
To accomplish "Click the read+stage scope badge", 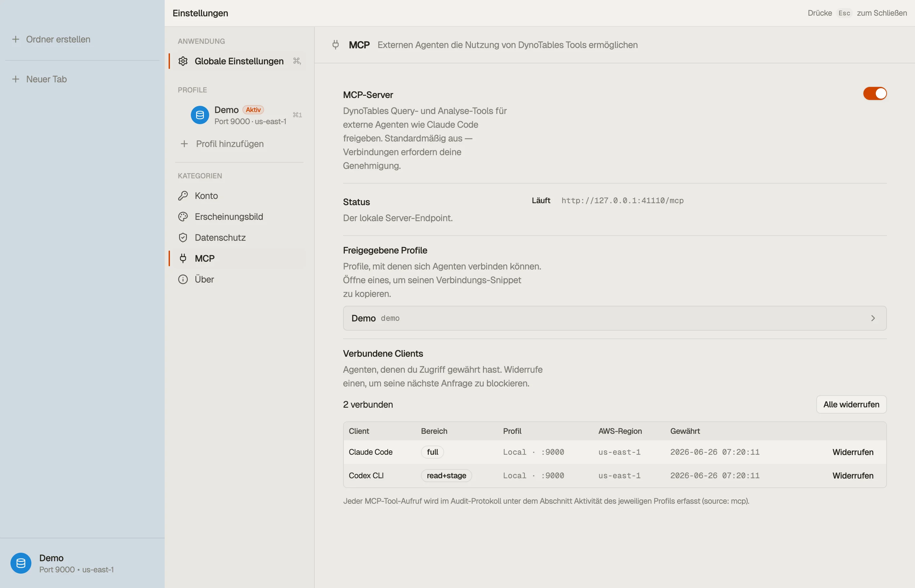I will (x=446, y=476).
